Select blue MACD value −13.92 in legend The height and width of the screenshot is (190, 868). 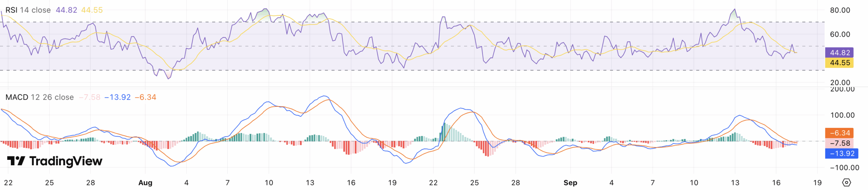coord(117,97)
